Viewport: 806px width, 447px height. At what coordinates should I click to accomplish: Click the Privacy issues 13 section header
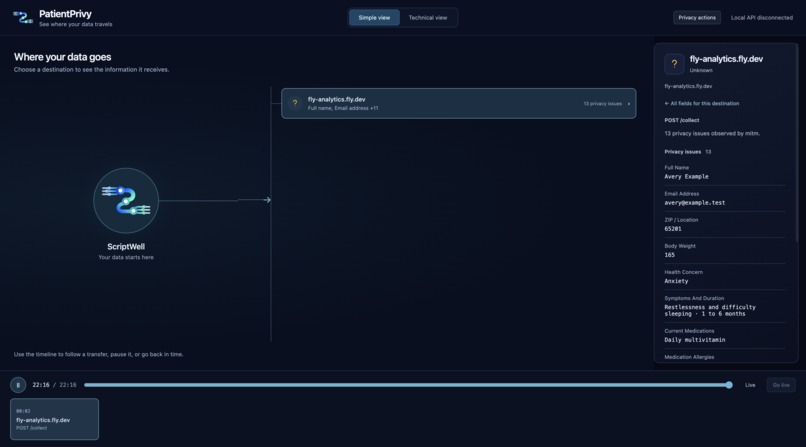pyautogui.click(x=687, y=152)
